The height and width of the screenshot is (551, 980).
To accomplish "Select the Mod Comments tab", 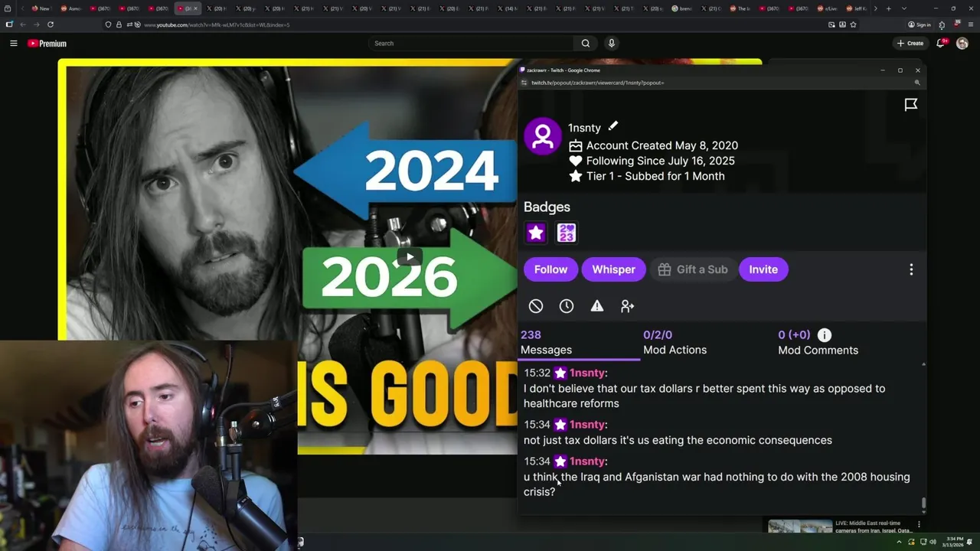I will tap(818, 343).
